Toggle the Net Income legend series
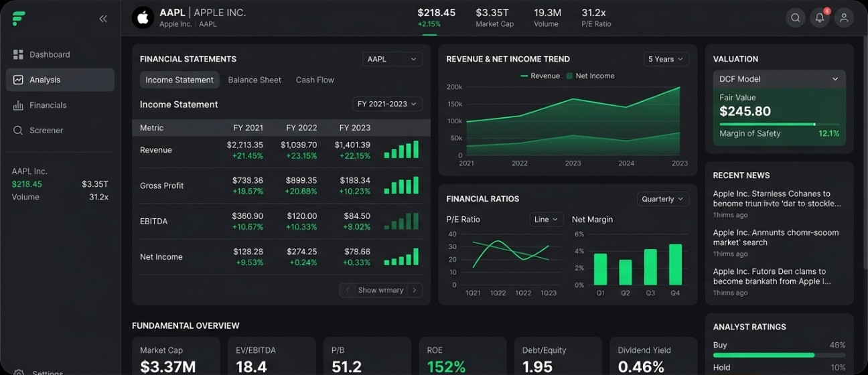The image size is (868, 375). pos(589,76)
